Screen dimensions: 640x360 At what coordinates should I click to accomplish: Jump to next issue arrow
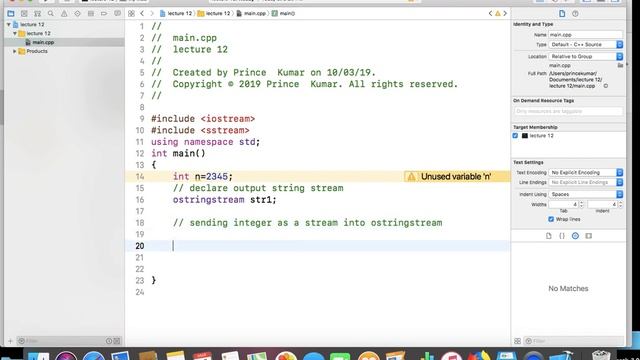(505, 13)
